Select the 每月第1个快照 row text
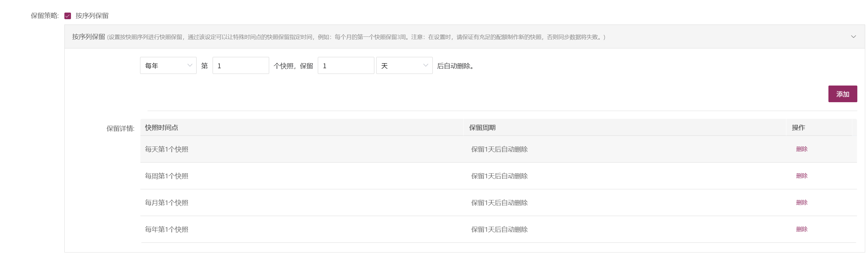This screenshot has height=261, width=868. (x=166, y=203)
